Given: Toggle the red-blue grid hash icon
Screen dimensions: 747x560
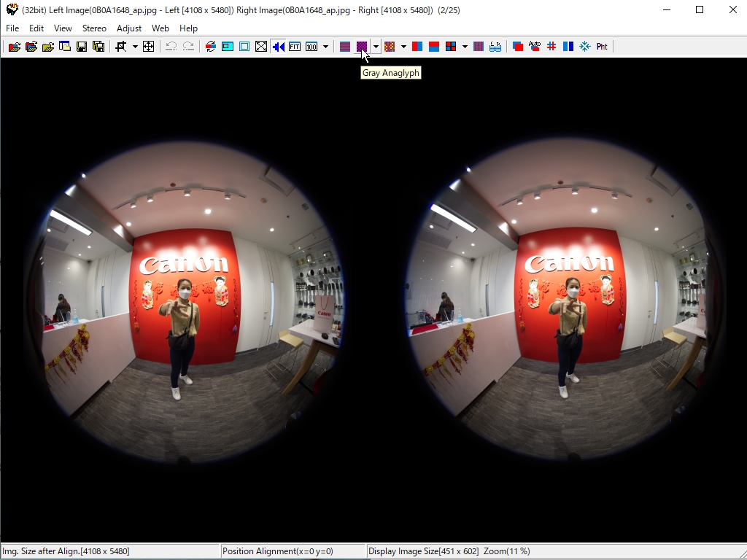Looking at the screenshot, I should pos(551,46).
